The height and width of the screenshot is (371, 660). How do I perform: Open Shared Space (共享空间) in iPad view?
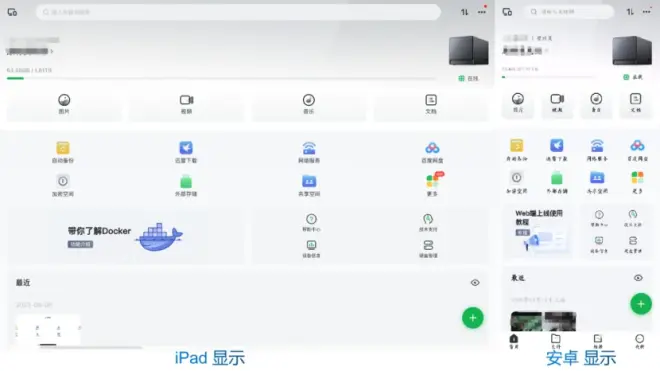(309, 186)
